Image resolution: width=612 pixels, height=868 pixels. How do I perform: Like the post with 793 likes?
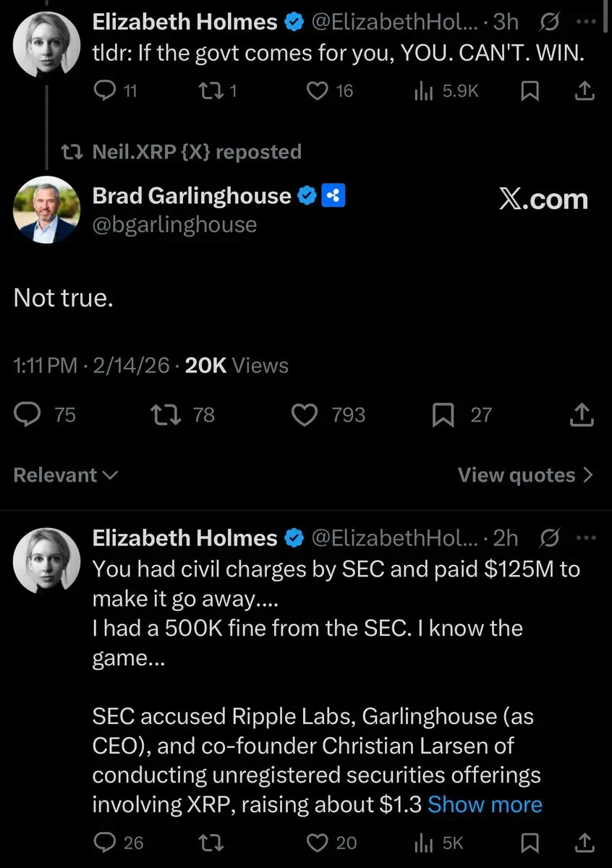coord(328,414)
